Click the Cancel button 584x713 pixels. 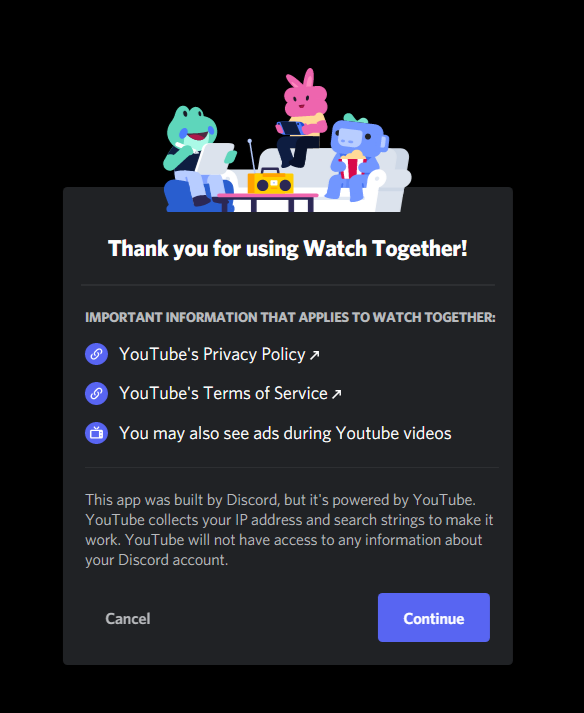point(128,618)
